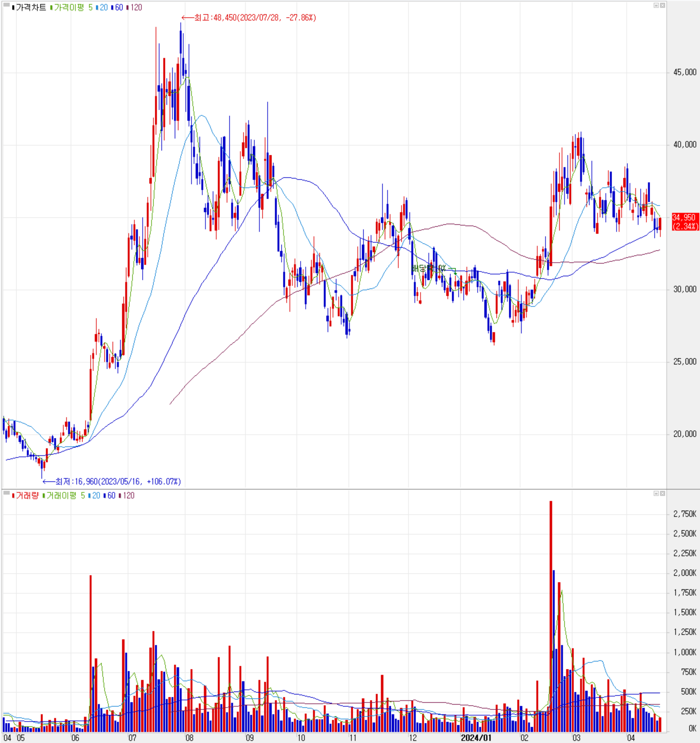The height and width of the screenshot is (743, 700).
Task: Click the current price 34,950 tag
Action: click(685, 222)
